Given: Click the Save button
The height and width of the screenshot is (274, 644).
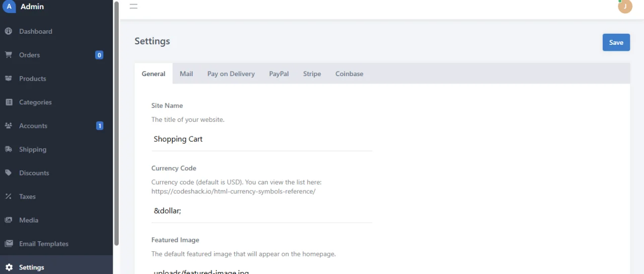Looking at the screenshot, I should (616, 42).
